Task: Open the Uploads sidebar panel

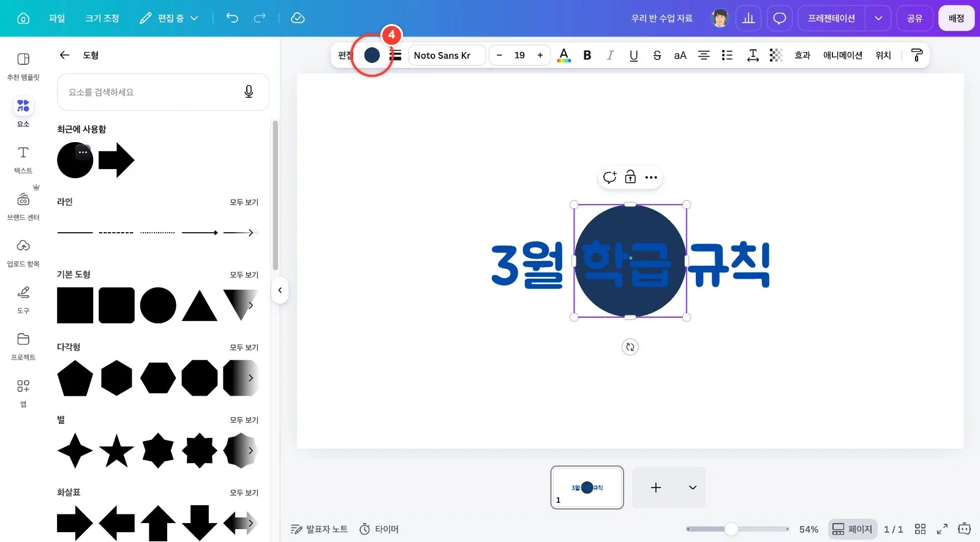Action: click(23, 252)
